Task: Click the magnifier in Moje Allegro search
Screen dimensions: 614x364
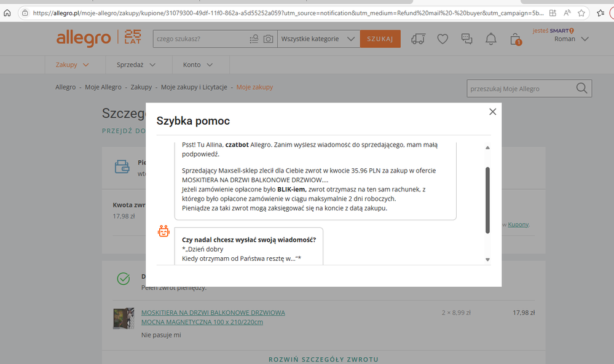Action: pyautogui.click(x=581, y=88)
